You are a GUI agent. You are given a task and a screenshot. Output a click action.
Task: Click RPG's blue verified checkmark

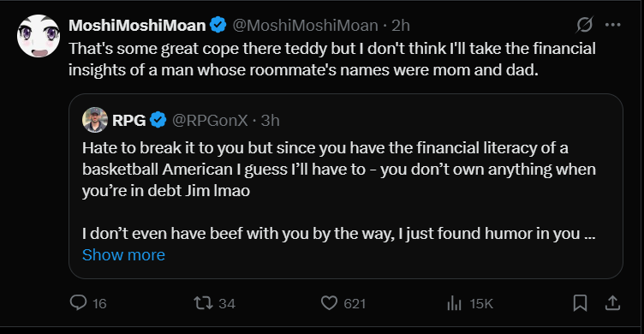158,120
